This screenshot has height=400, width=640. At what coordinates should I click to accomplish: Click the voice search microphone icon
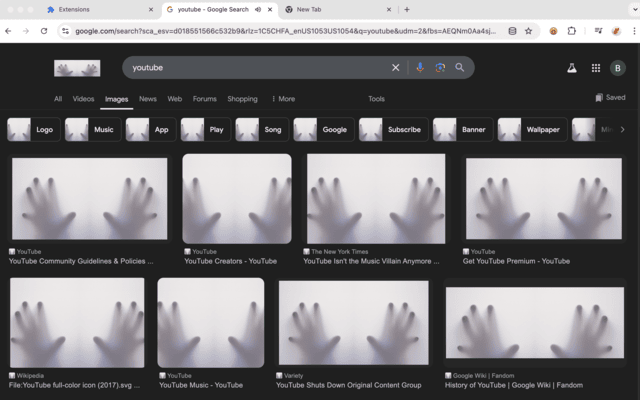click(x=420, y=68)
